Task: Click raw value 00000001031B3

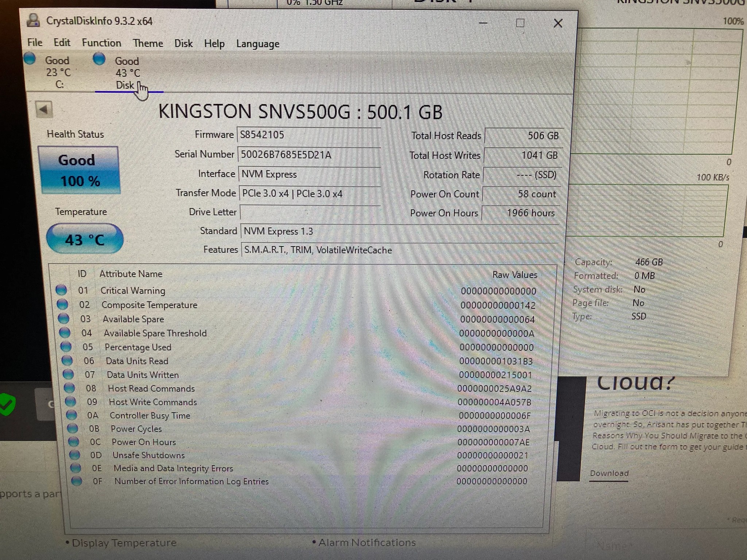Action: pyautogui.click(x=496, y=361)
